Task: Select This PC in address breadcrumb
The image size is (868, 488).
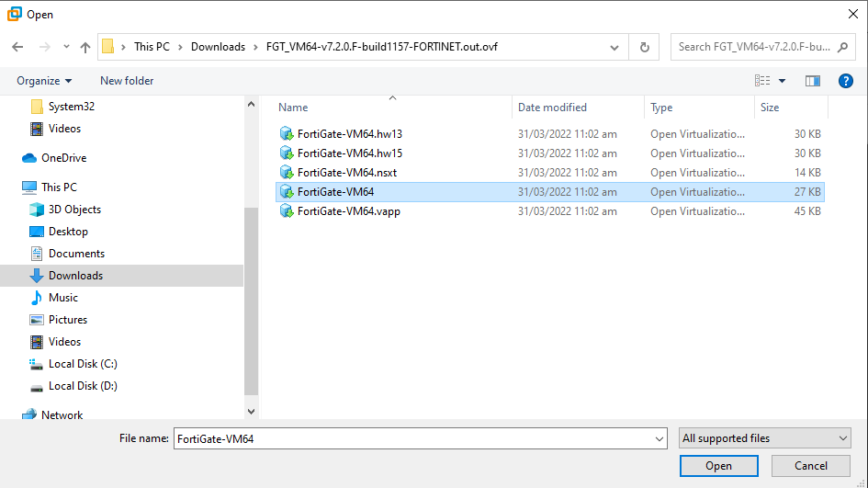Action: (152, 47)
